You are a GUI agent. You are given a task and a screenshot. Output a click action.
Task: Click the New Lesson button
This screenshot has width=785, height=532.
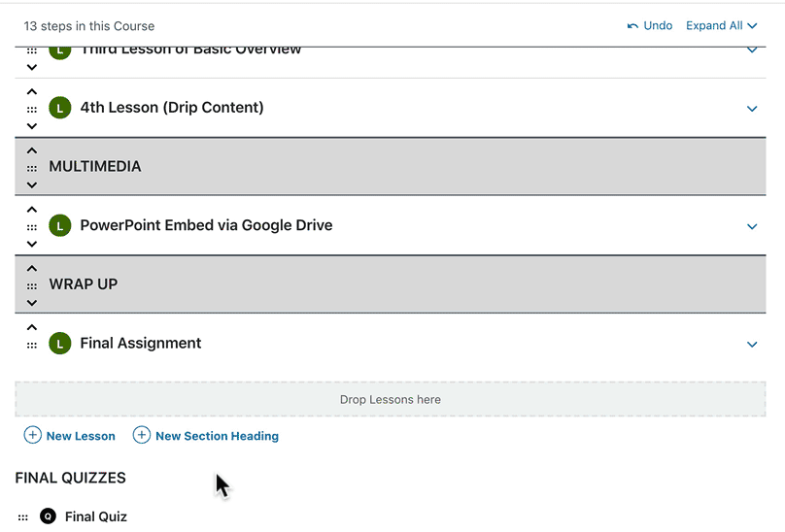click(70, 436)
